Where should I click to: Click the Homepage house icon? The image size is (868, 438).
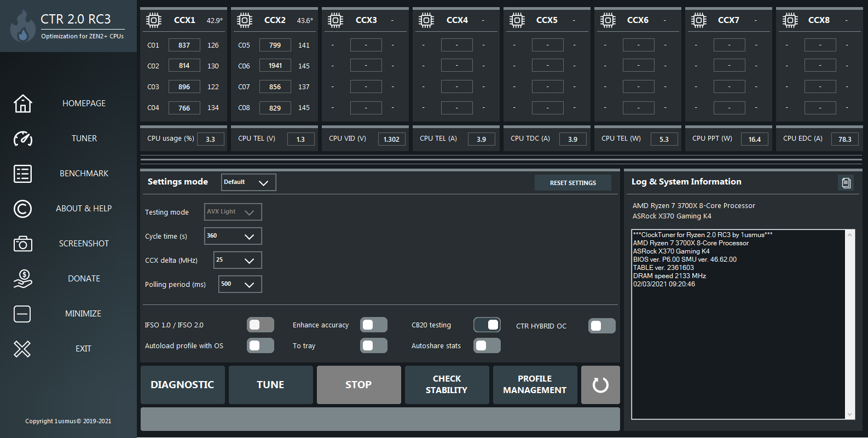click(22, 103)
